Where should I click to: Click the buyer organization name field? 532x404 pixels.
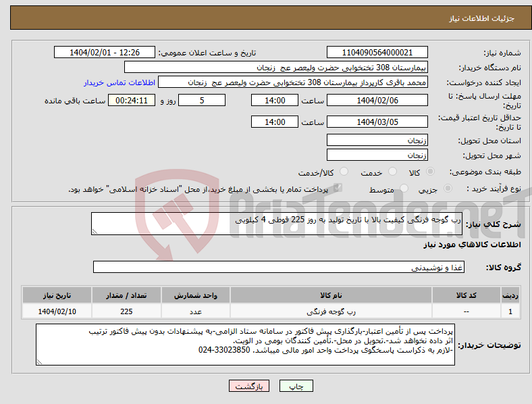pos(276,67)
